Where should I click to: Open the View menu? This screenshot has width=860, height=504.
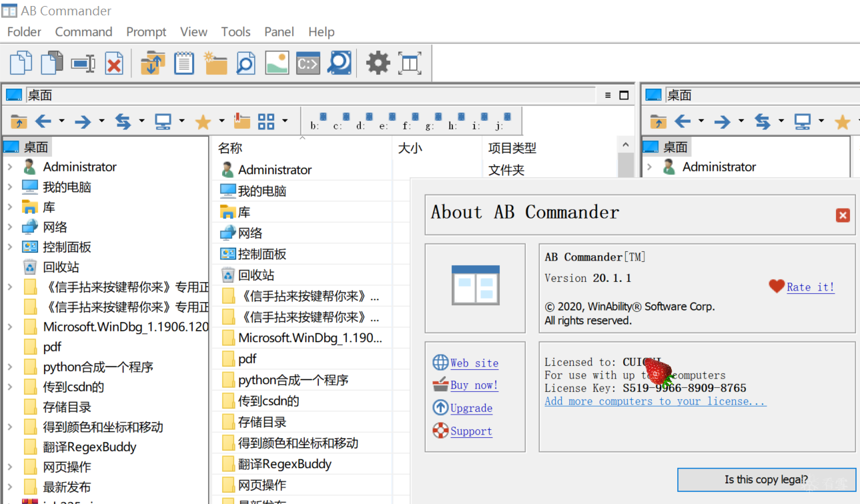pos(193,32)
